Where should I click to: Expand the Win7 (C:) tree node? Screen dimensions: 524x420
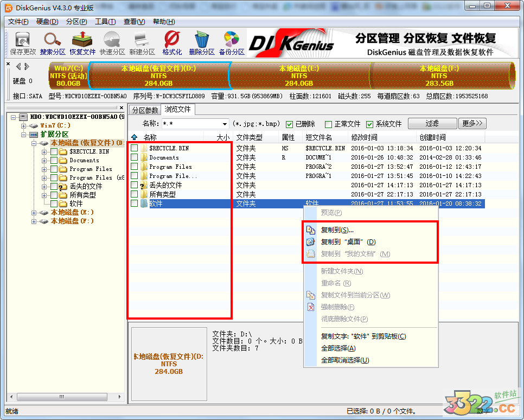[x=23, y=126]
